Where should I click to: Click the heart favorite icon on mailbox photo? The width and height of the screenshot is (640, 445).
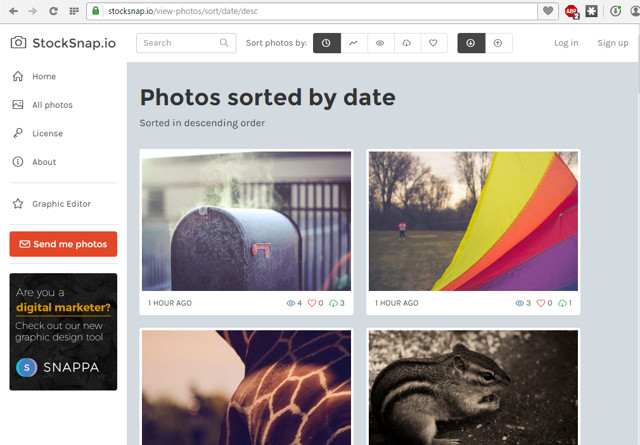coord(312,303)
